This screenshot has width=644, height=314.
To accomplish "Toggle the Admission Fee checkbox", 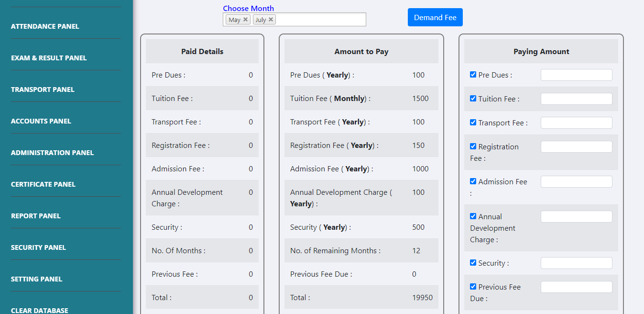I will click(x=473, y=181).
